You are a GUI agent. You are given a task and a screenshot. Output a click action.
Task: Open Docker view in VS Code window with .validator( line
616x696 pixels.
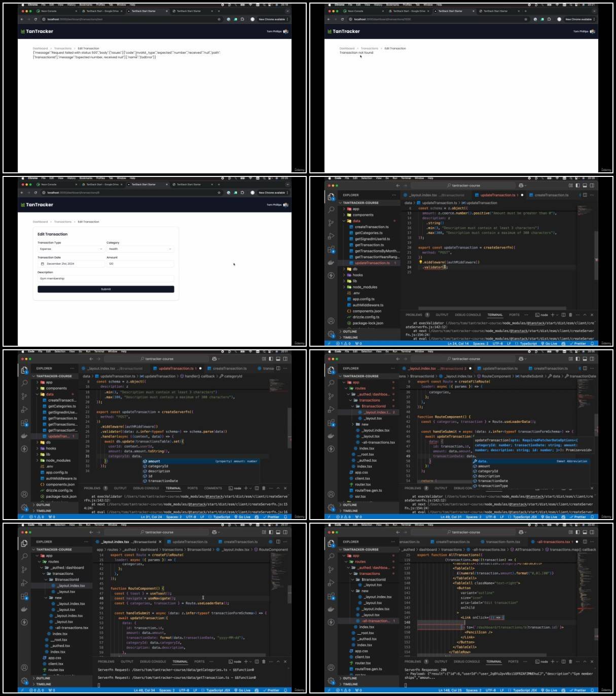coord(331,263)
